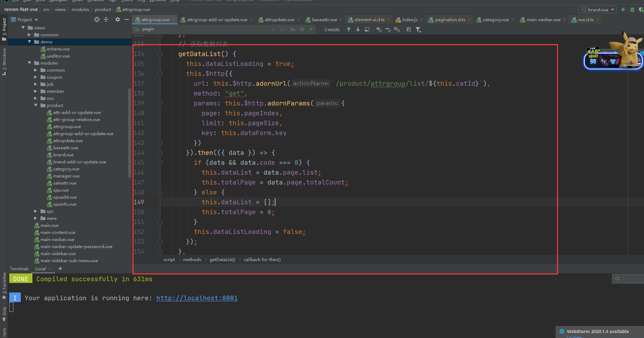Toggle the 1: Project side panel
The image size is (644, 338).
tap(4, 29)
